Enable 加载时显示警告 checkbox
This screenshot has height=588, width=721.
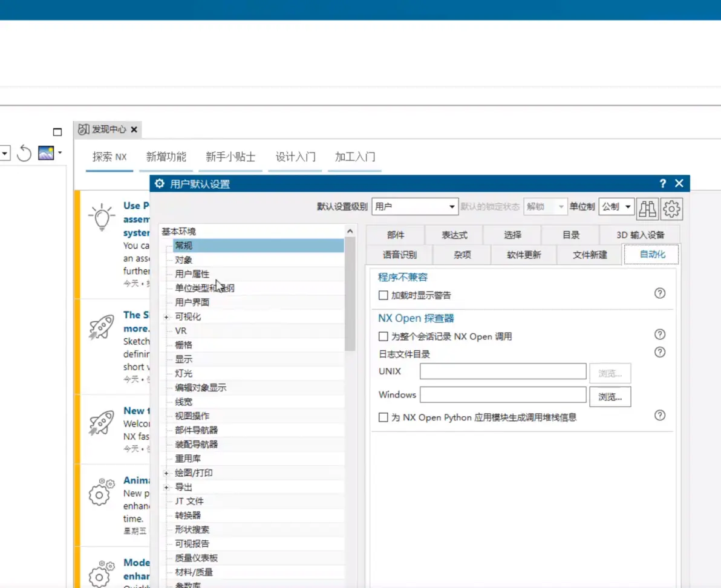coord(383,295)
